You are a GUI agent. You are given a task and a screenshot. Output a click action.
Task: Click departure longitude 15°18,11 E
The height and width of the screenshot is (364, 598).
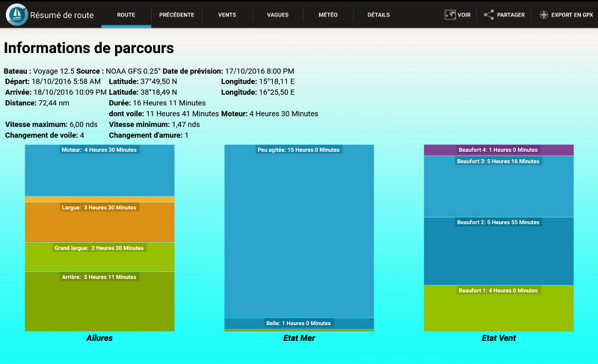click(x=277, y=81)
